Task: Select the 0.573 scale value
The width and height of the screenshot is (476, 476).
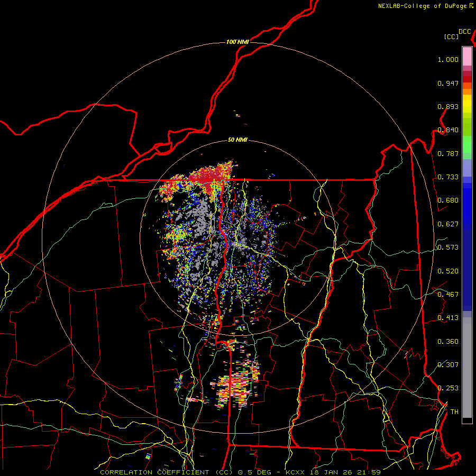Action: [x=448, y=248]
